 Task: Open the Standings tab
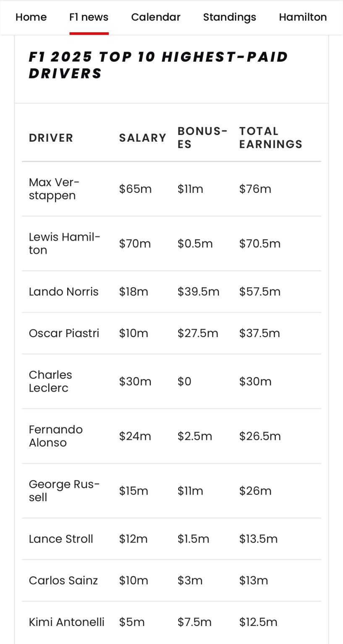pos(230,17)
